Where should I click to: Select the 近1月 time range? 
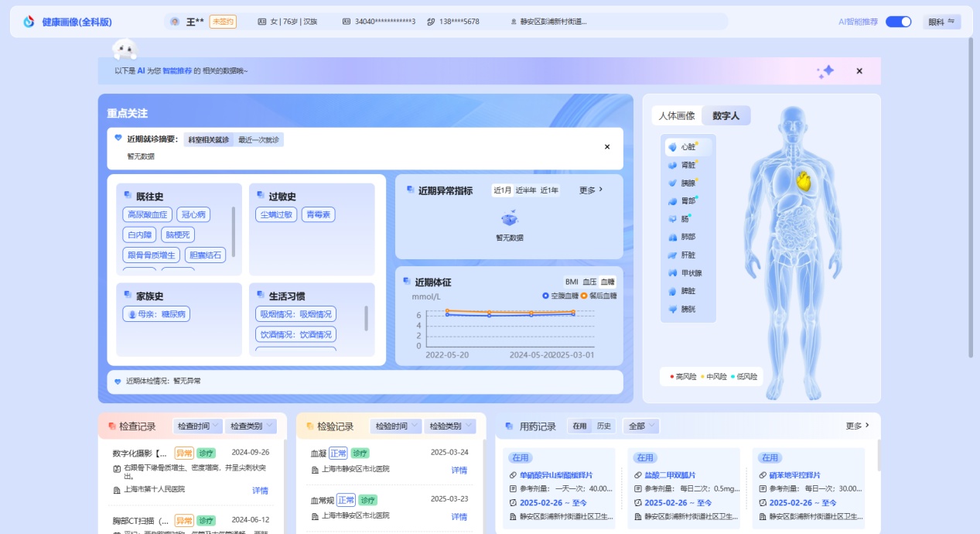[x=502, y=190]
